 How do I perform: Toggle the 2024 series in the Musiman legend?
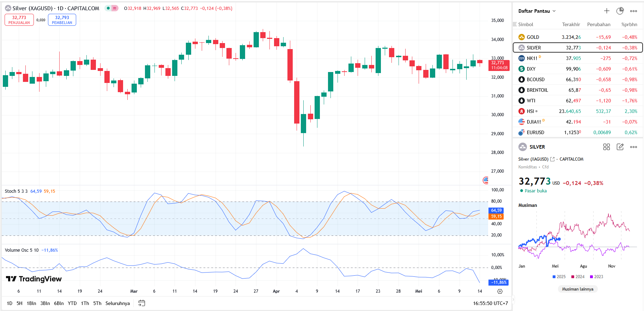pyautogui.click(x=578, y=277)
